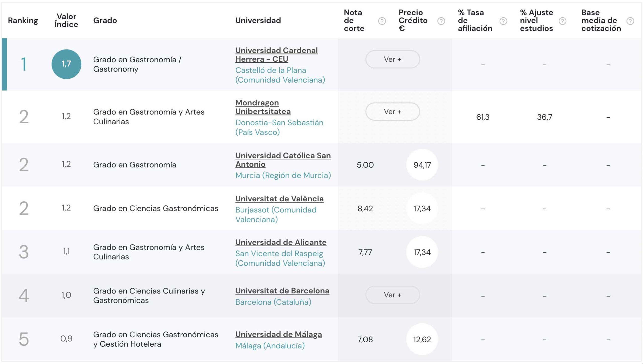The height and width of the screenshot is (364, 643).
Task: Click the 1,0 index value
Action: click(66, 295)
